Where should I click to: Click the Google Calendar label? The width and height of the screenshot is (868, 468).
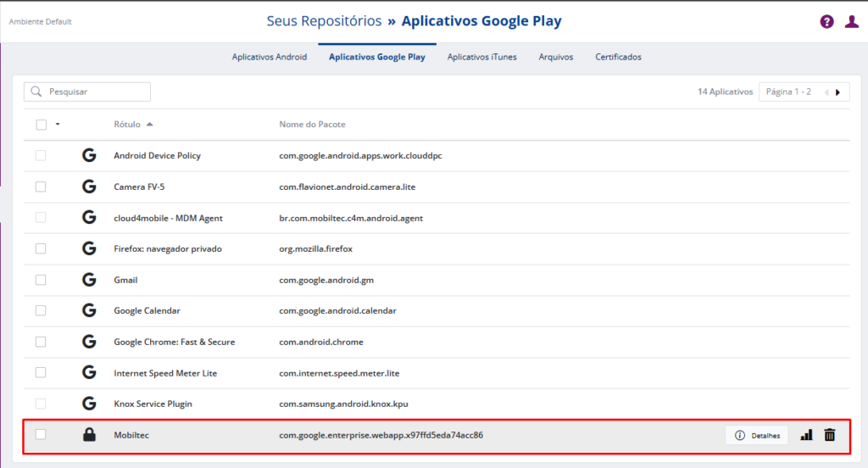[x=147, y=310]
